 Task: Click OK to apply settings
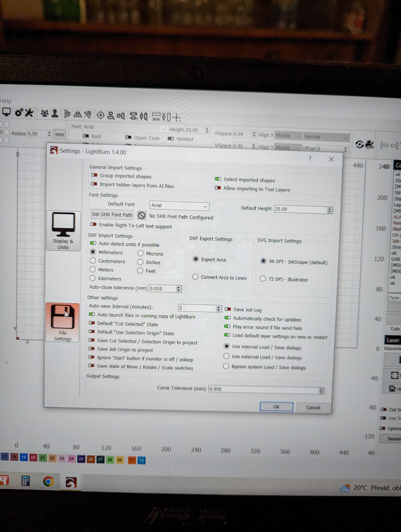276,407
